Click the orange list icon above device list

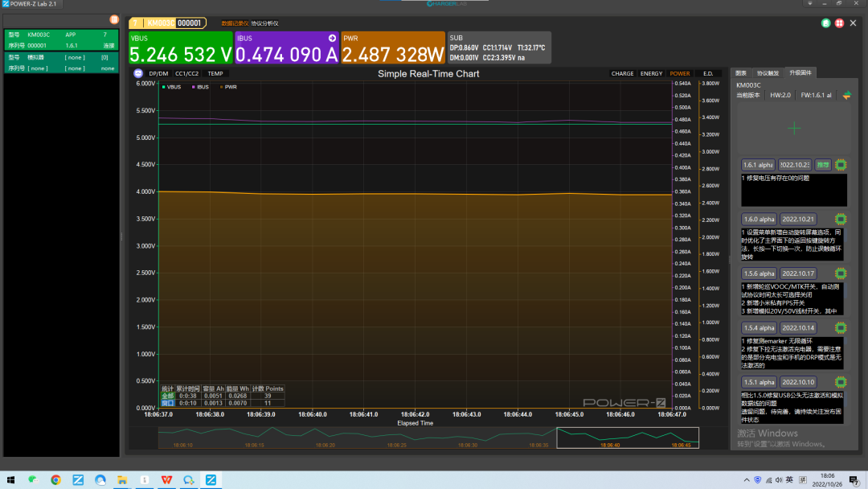coord(114,20)
